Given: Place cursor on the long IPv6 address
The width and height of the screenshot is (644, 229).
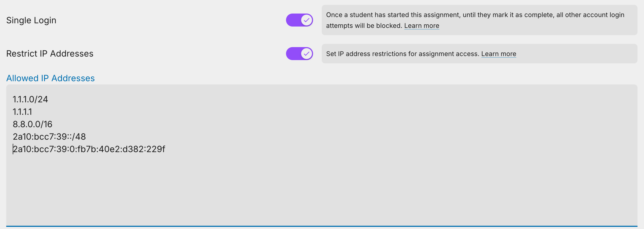Looking at the screenshot, I should 89,149.
